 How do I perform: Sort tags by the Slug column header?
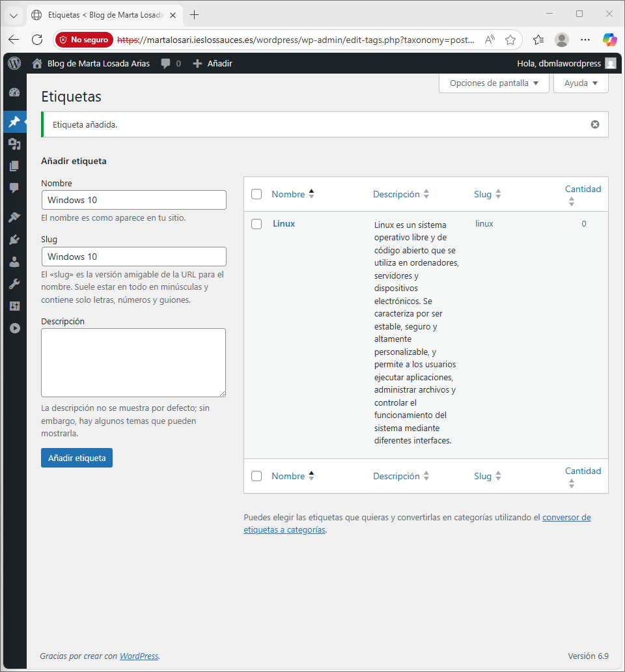(482, 194)
